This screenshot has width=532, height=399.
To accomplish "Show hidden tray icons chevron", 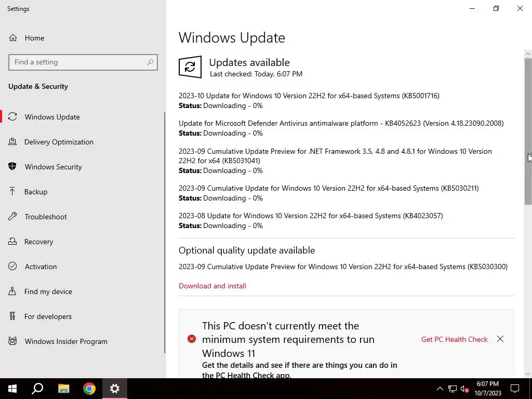I will tap(440, 389).
